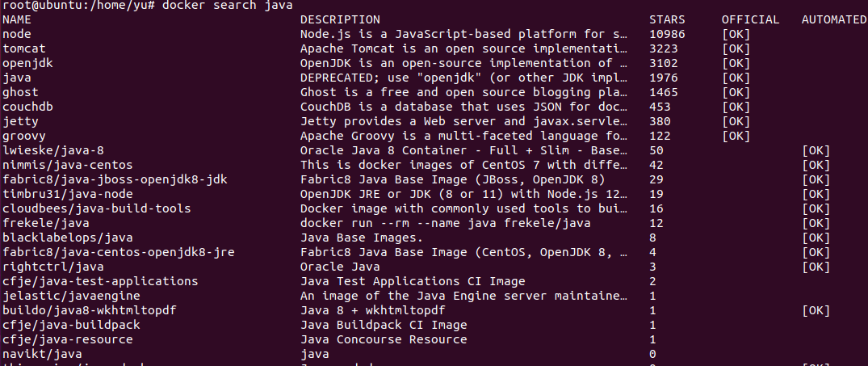Click the Apache Groovy description text
Image resolution: width=868 pixels, height=366 pixels.
coord(464,136)
